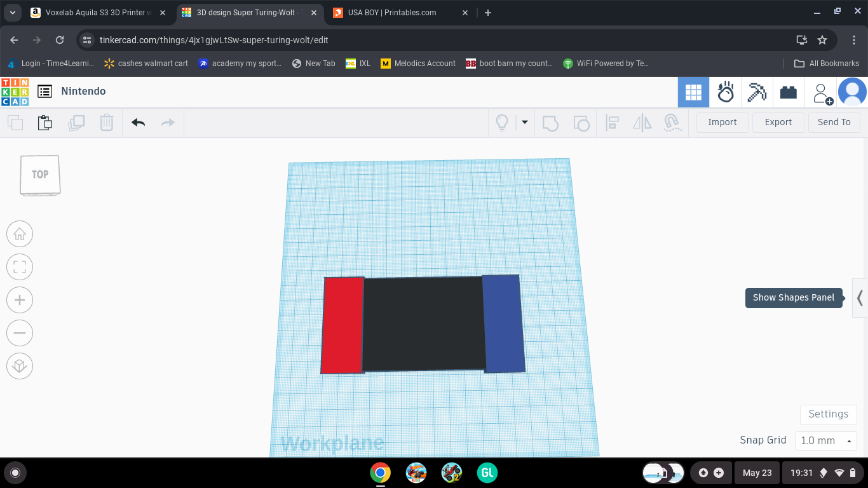Redo the last undone action
The image size is (868, 488).
(168, 123)
